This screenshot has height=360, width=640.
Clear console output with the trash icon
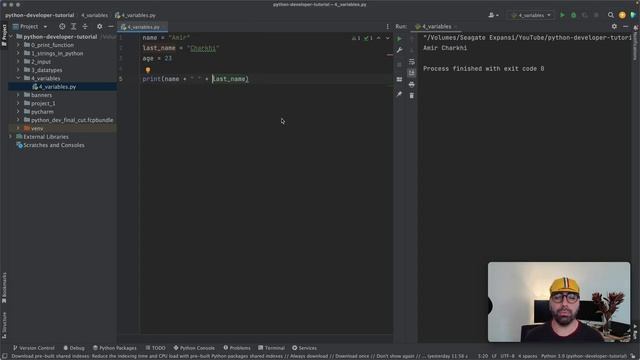(411, 96)
